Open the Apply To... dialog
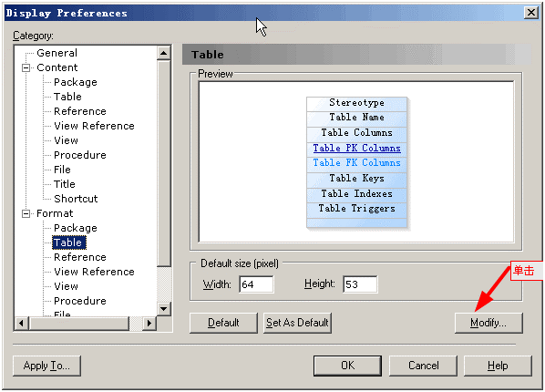Screen dimensions: 545x392 tap(46, 366)
